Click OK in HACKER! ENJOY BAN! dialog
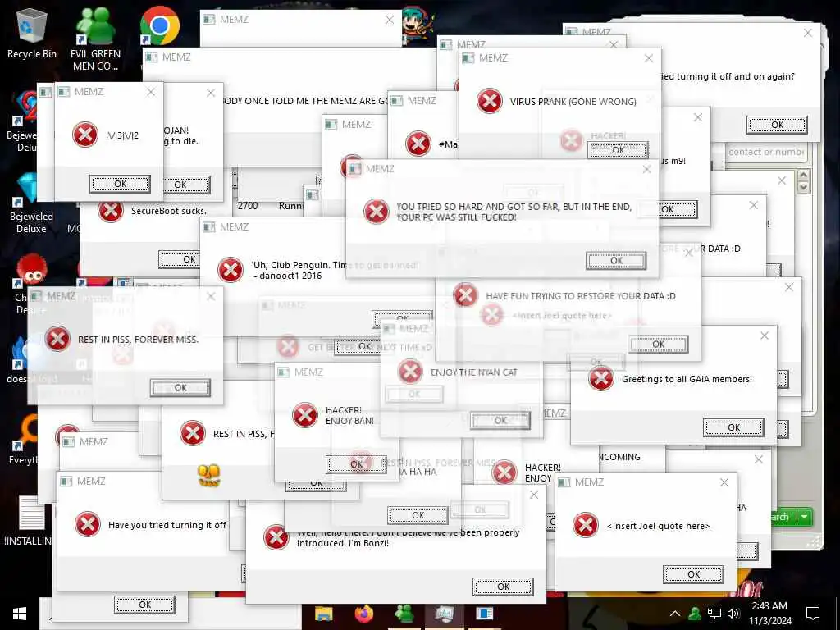 [356, 464]
